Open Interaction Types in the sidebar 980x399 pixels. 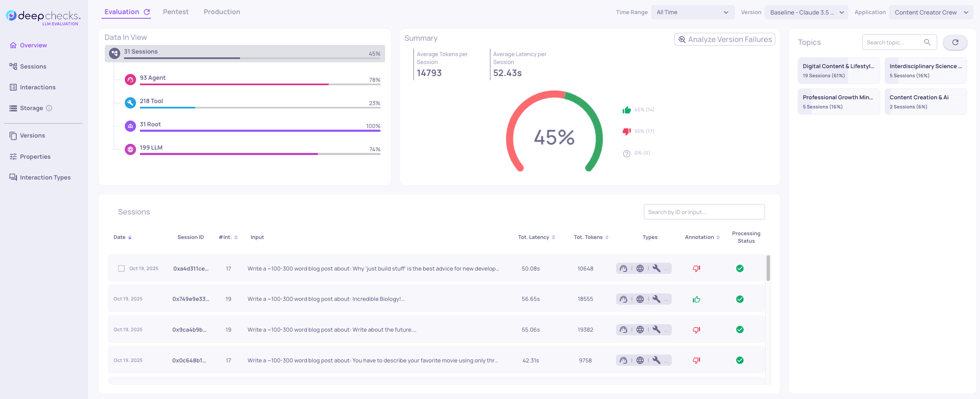coord(40,177)
